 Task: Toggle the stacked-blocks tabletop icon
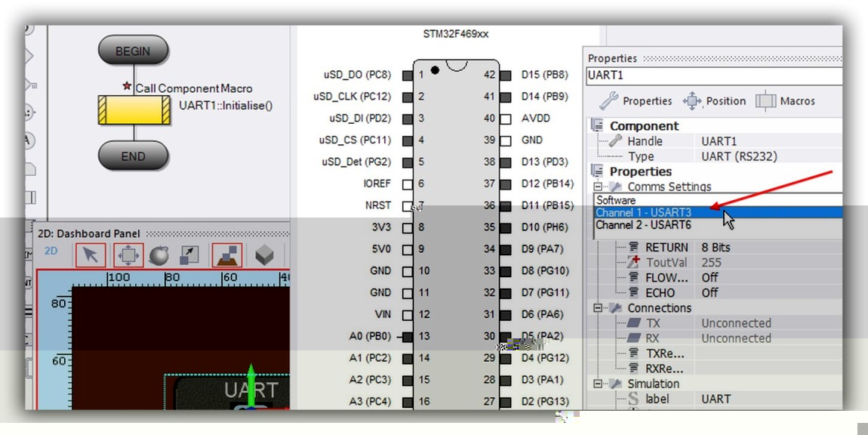coord(227,255)
